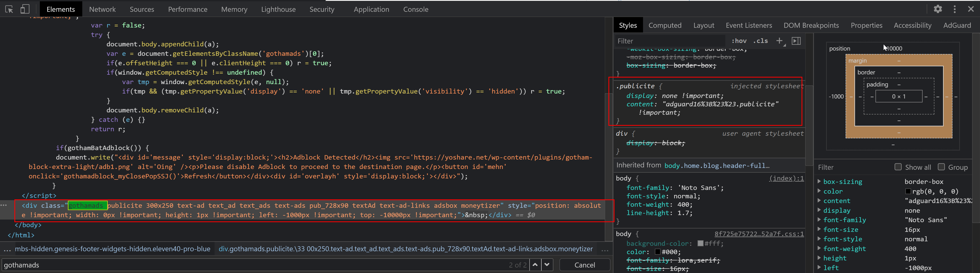
Task: Enable the Group checkbox
Action: pyautogui.click(x=941, y=167)
